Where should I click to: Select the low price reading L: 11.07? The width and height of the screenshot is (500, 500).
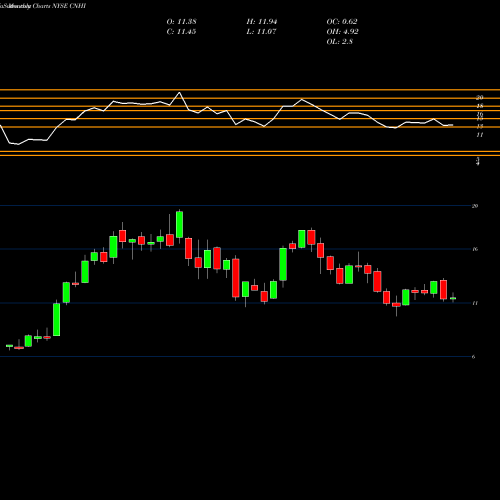click(x=262, y=32)
